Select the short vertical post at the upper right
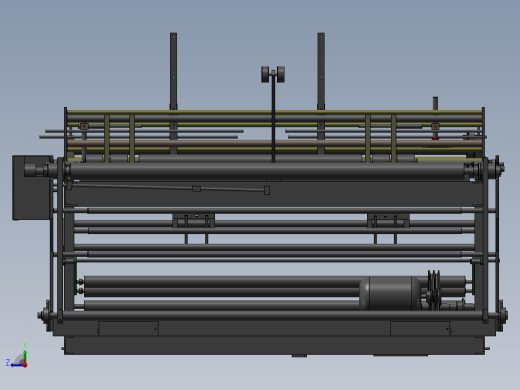The image size is (520, 390). (435, 103)
